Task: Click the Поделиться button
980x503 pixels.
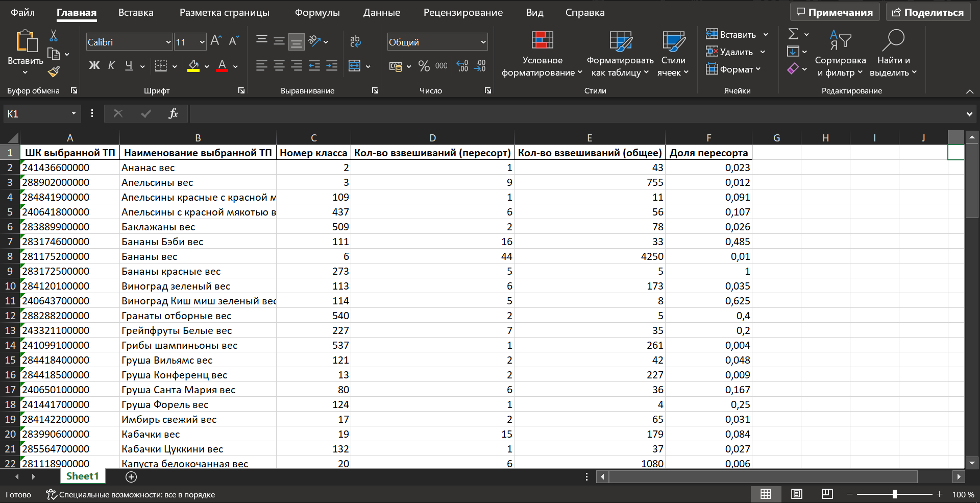Action: (x=928, y=12)
